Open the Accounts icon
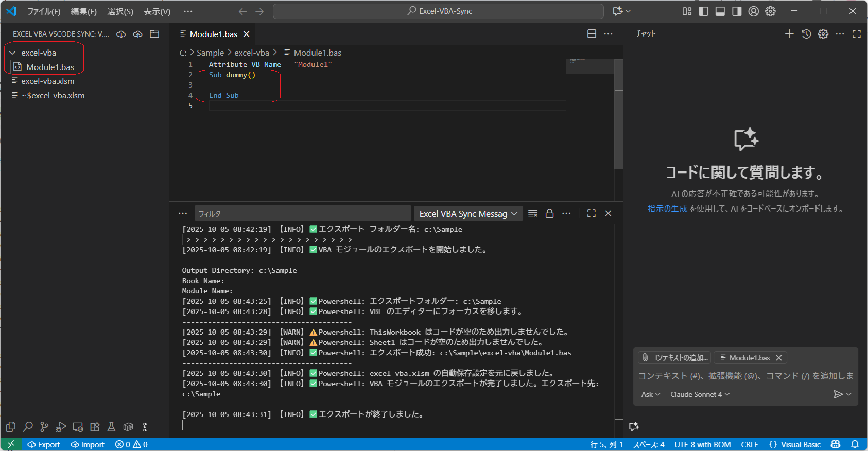 754,11
